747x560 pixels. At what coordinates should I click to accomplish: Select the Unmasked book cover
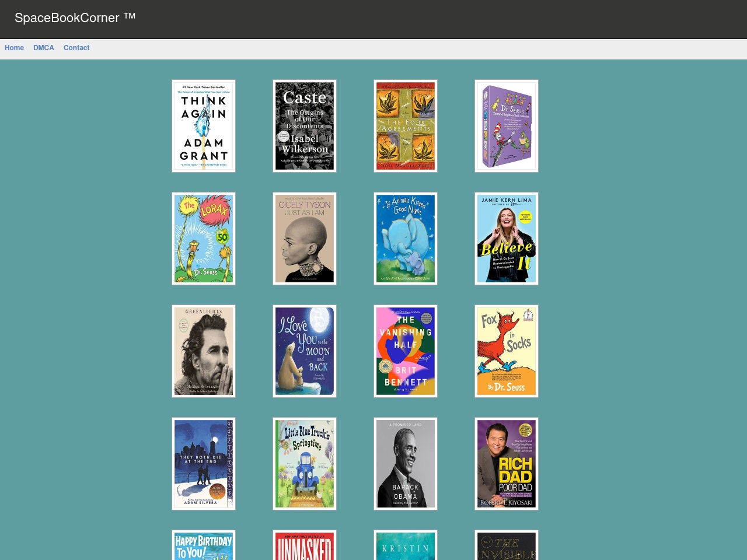[x=305, y=545]
